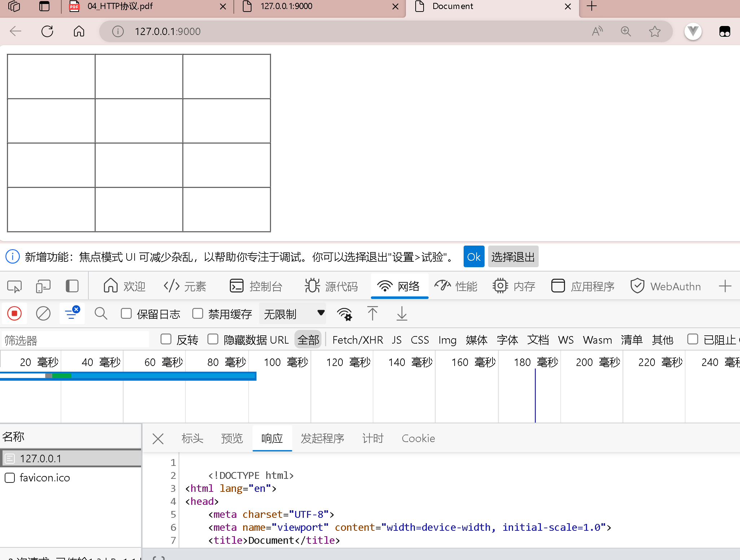740x560 pixels.
Task: Click the blue request bar in the timeline overview
Action: tap(128, 376)
